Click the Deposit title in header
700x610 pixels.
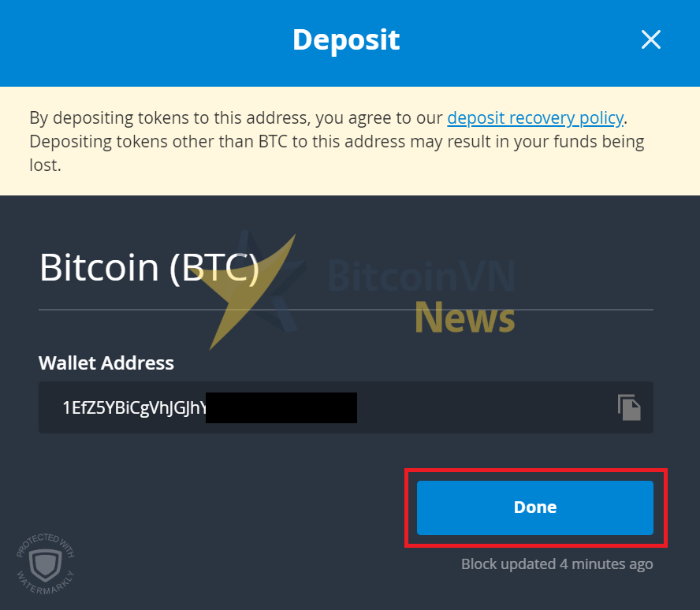click(x=346, y=40)
